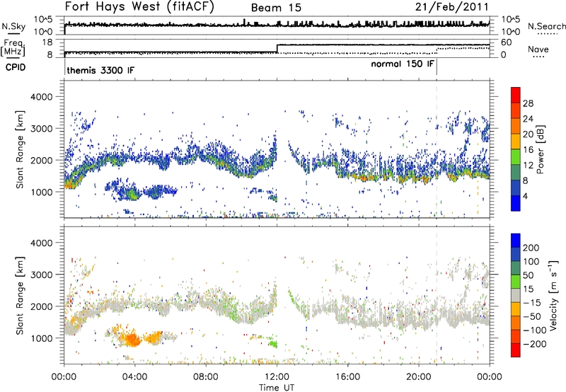Click the "16:00" time tick label
This screenshot has width=566, height=392.
(347, 377)
